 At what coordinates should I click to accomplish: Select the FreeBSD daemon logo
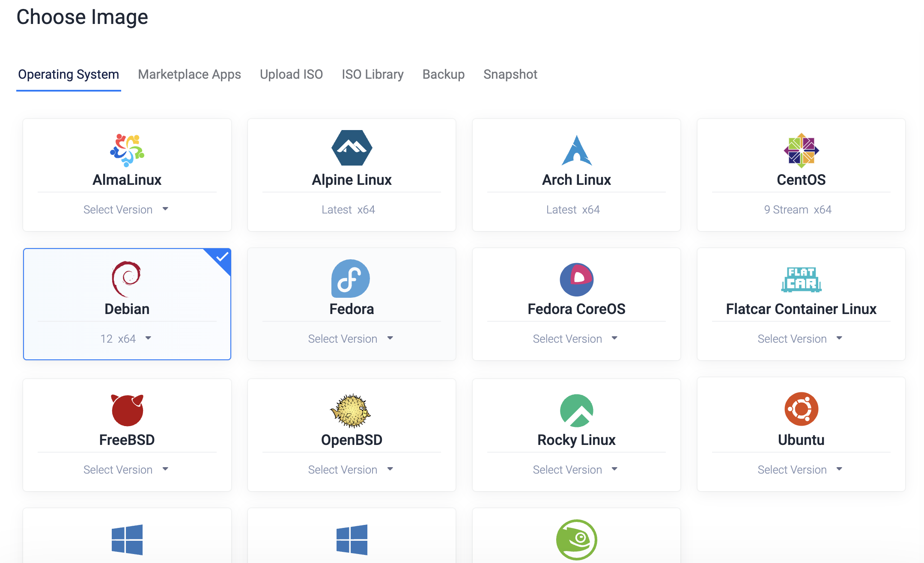pyautogui.click(x=127, y=410)
